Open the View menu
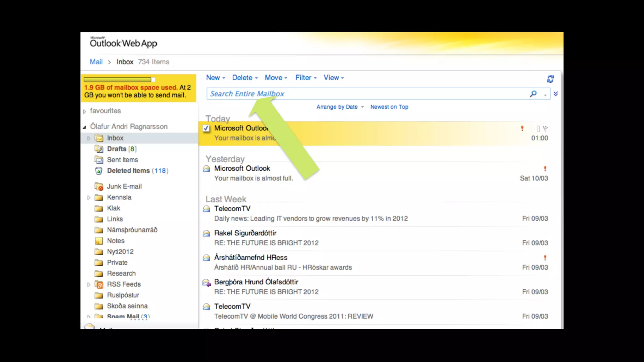Viewport: 644px width, 362px height. [333, 78]
